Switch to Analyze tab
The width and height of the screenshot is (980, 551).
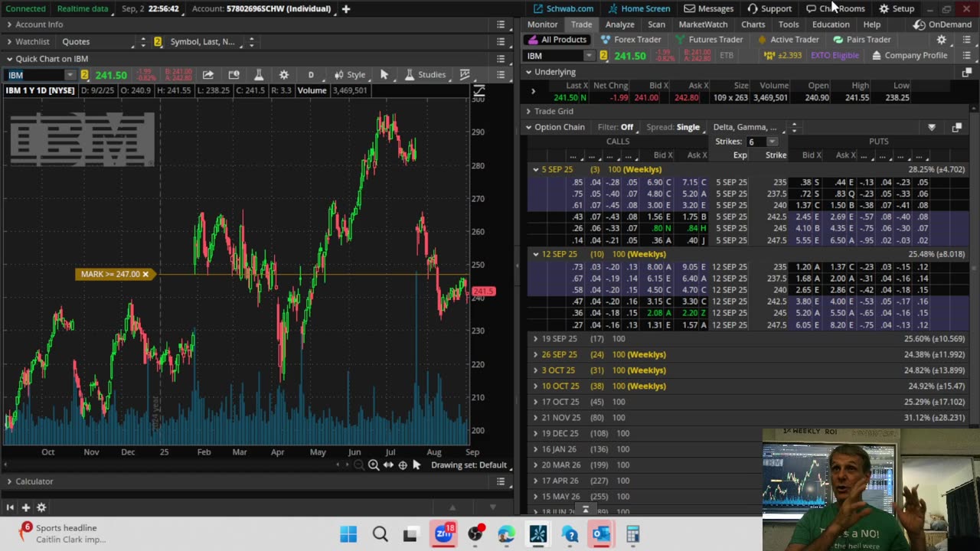pyautogui.click(x=619, y=24)
